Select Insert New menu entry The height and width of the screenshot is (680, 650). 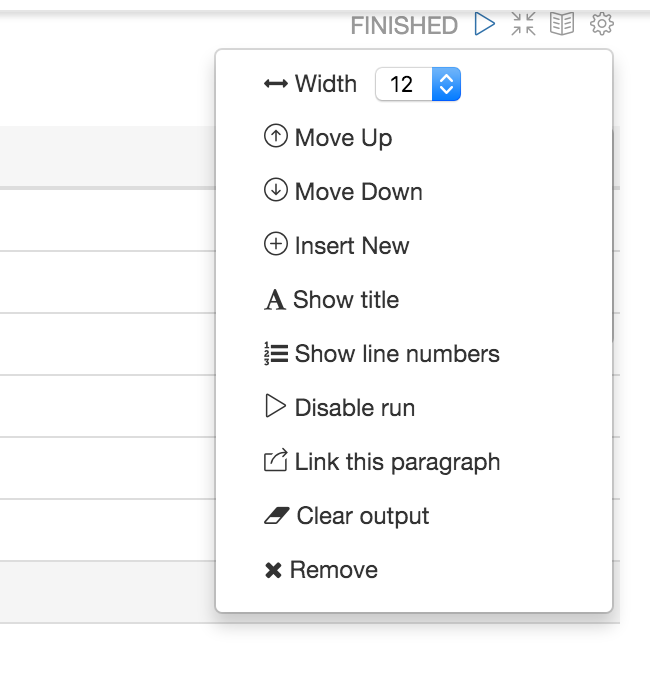click(352, 246)
